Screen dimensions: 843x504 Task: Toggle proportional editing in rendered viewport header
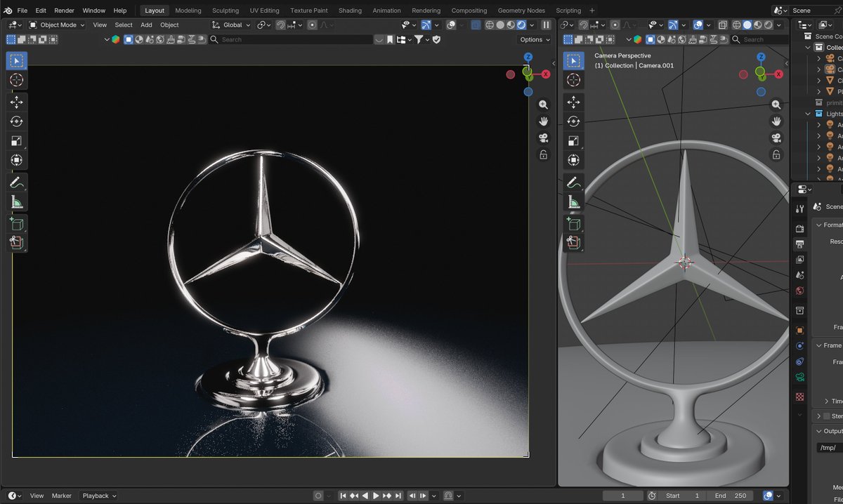point(312,25)
